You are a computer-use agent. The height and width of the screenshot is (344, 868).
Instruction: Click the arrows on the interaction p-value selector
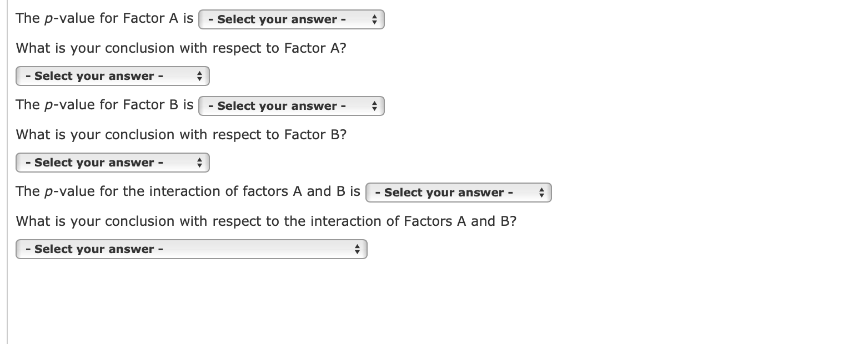pos(543,192)
